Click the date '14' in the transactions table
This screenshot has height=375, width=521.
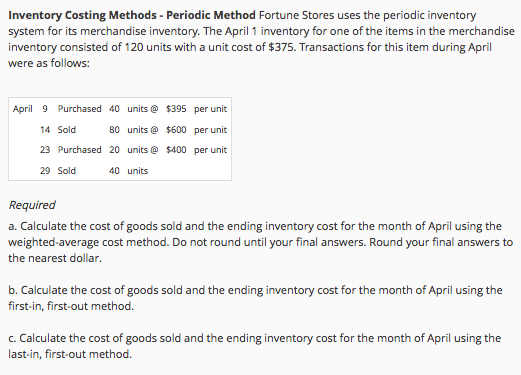(45, 130)
